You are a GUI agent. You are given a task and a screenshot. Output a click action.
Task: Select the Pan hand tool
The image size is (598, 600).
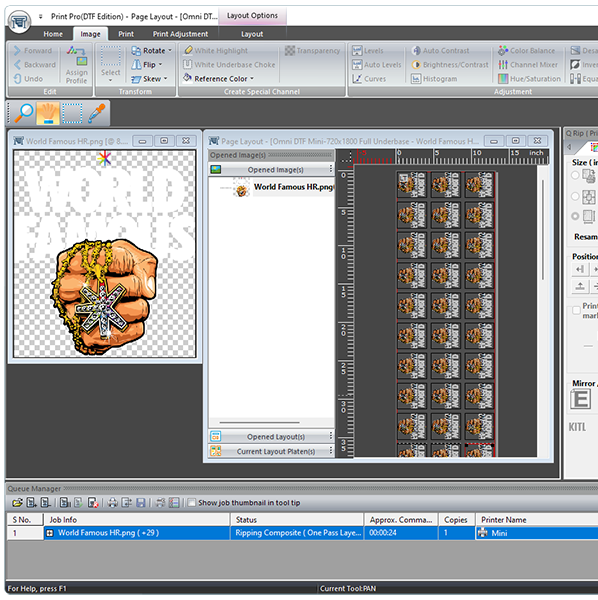48,113
